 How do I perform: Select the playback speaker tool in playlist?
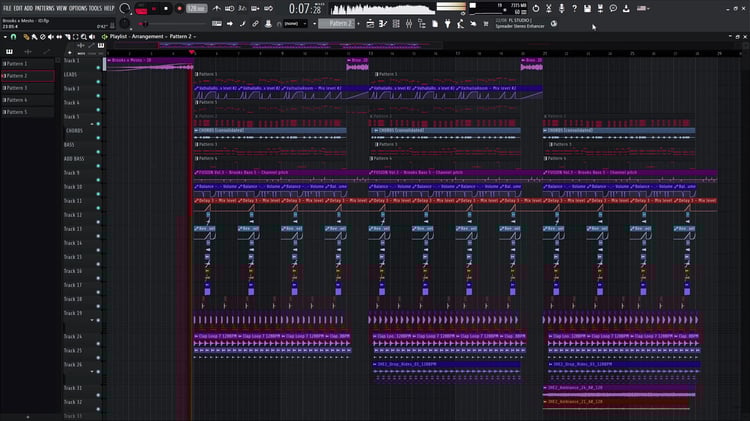tap(92, 37)
